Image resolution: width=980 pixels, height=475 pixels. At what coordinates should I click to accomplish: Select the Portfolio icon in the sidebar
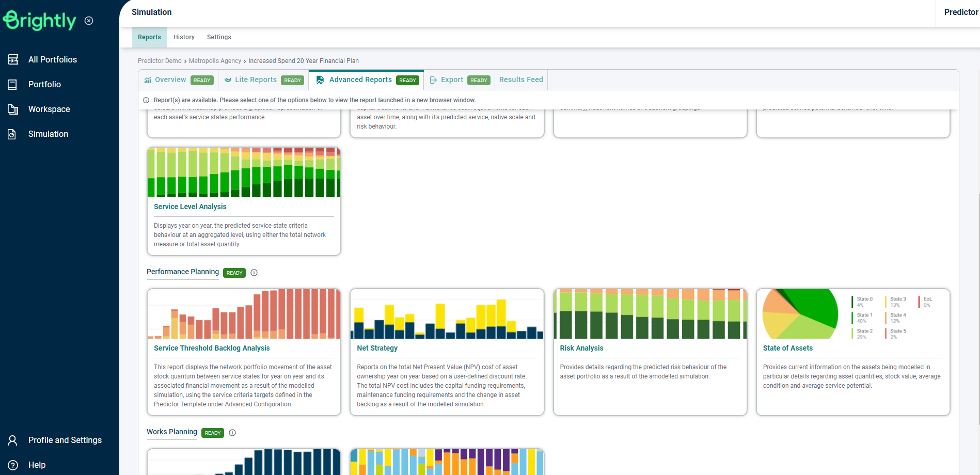coord(12,84)
